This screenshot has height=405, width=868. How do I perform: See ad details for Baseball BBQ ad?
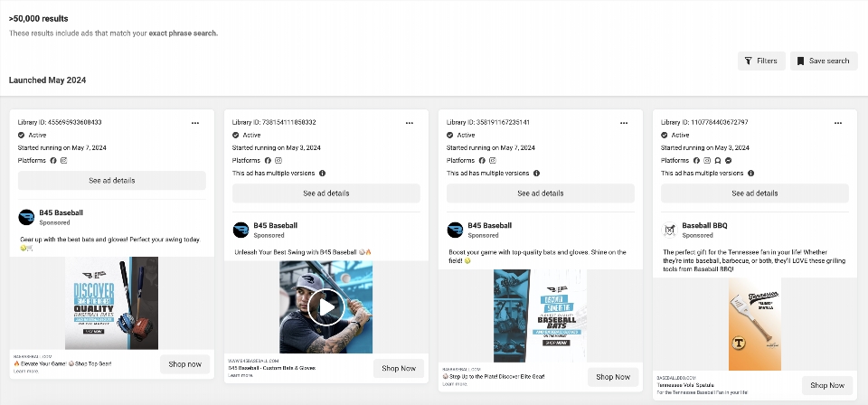(x=754, y=193)
